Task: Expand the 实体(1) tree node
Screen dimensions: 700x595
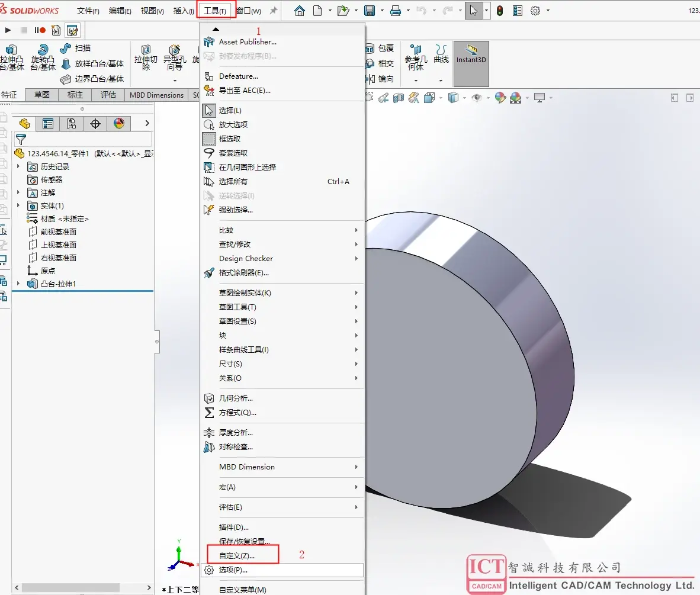Action: (x=18, y=205)
